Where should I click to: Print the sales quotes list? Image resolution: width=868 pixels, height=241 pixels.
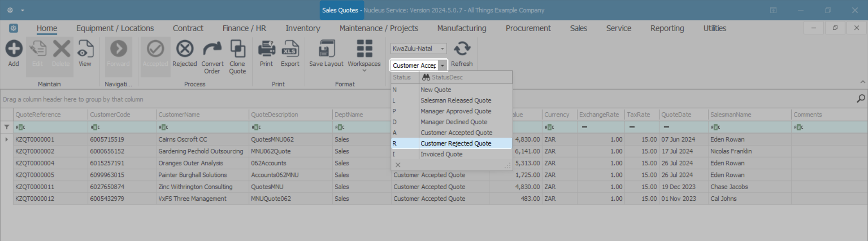click(x=266, y=49)
